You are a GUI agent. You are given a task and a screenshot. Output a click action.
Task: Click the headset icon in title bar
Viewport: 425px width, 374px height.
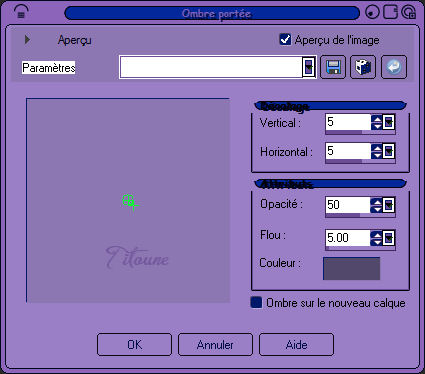click(21, 12)
